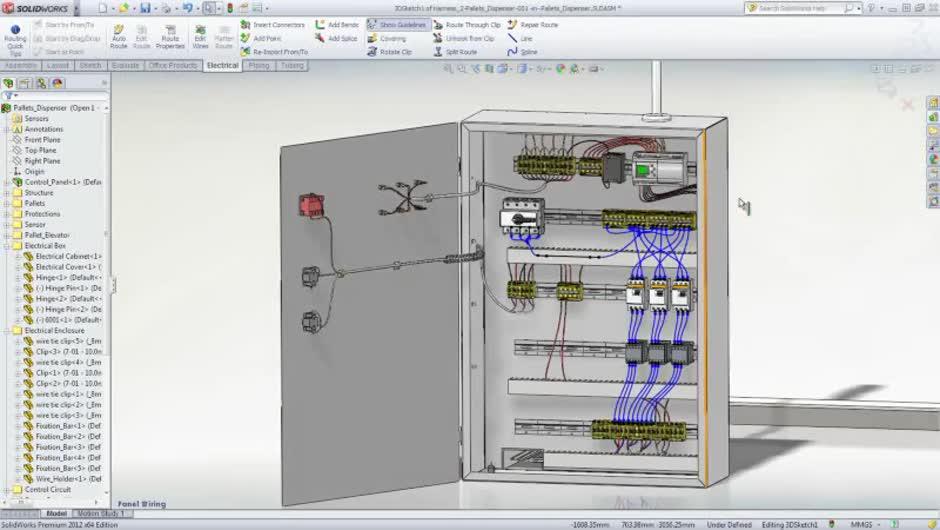940x530 pixels.
Task: Collapse the Electrical Box folder
Action: (7, 246)
